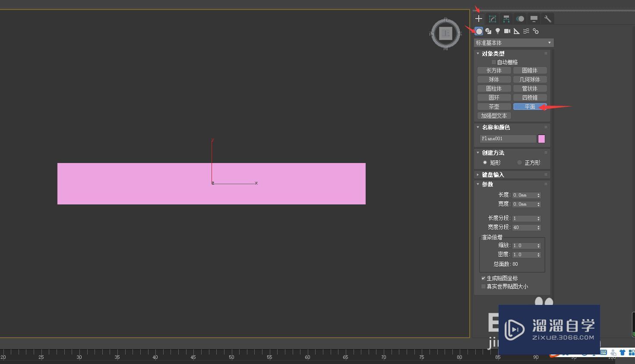This screenshot has height=364, width=635.
Task: Open the Plane001 object color swatch
Action: [541, 138]
